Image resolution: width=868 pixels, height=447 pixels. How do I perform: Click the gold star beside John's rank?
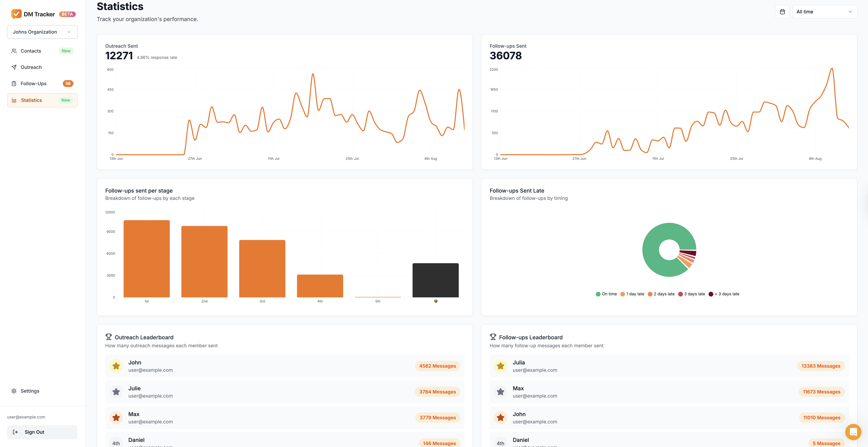tap(116, 366)
